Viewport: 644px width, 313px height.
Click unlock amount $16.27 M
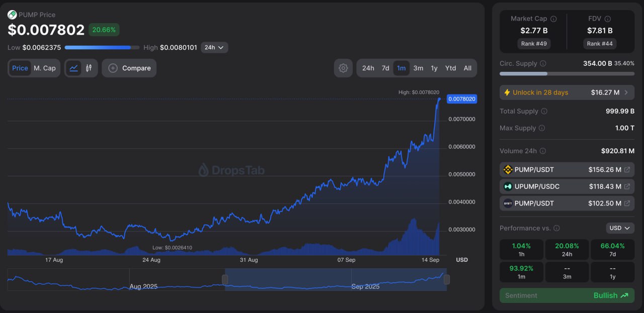605,92
